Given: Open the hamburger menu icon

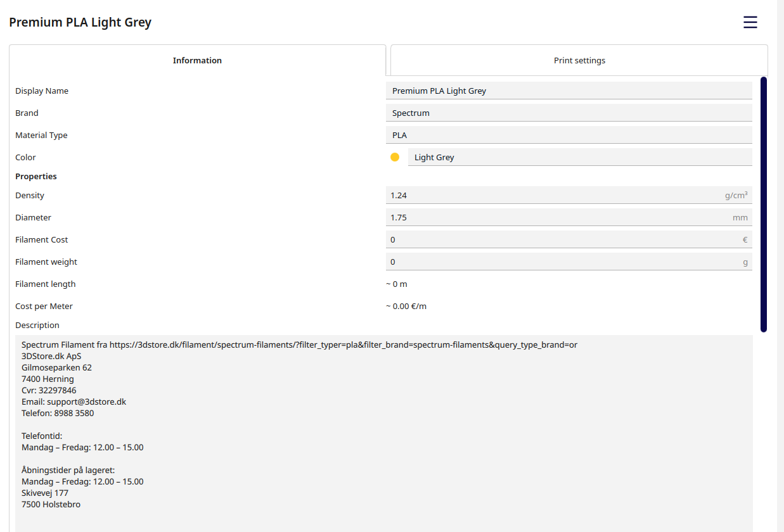Looking at the screenshot, I should [x=750, y=22].
